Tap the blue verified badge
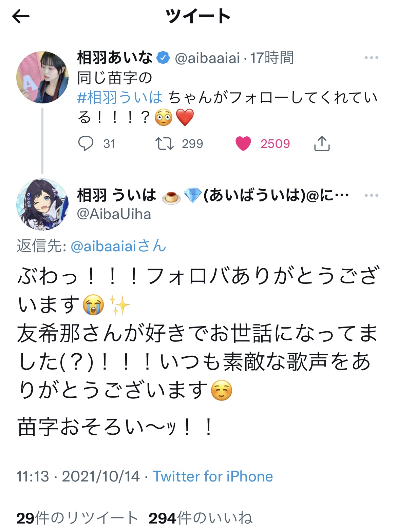Image resolution: width=397 pixels, height=532 pixels. pos(163,58)
